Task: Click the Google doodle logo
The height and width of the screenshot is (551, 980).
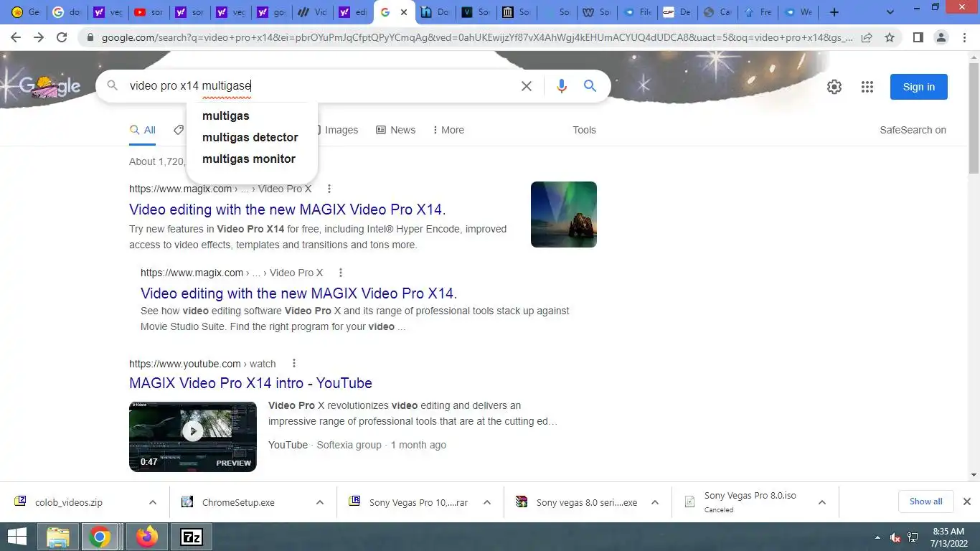Action: coord(50,87)
